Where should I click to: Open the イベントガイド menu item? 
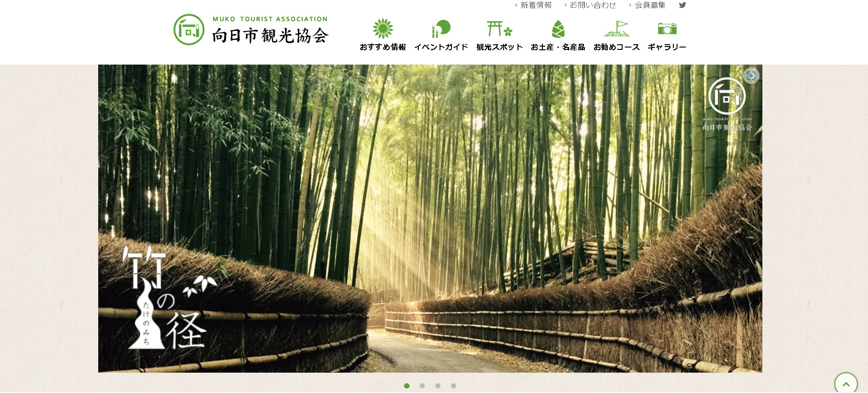click(441, 47)
